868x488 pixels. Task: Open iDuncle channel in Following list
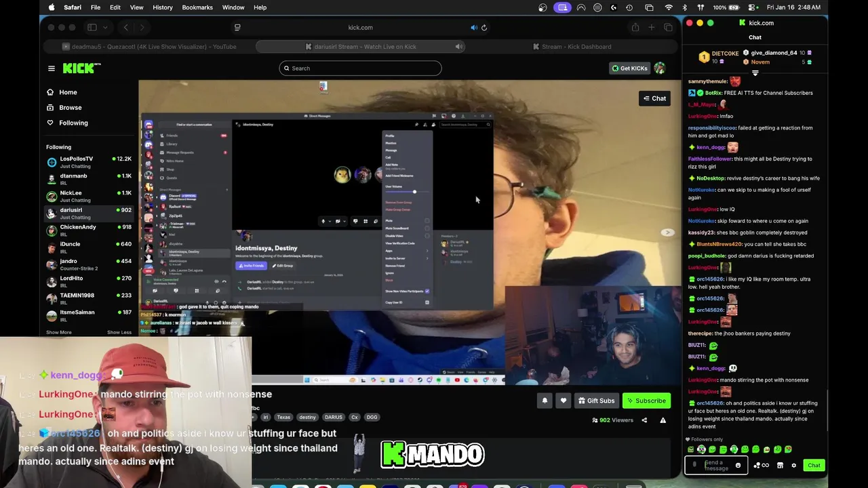(x=89, y=247)
